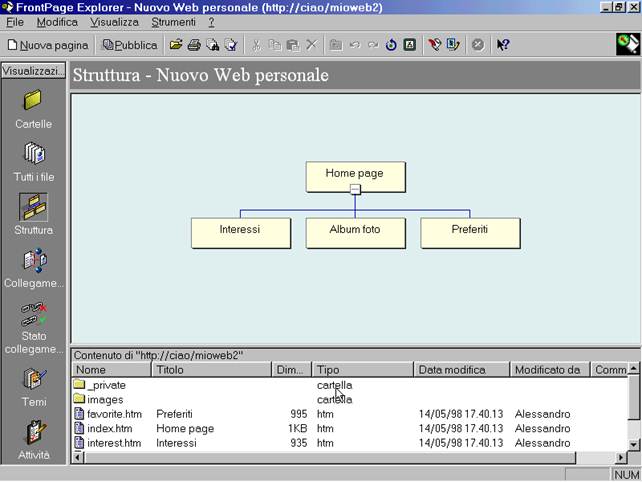Sort by Data modifica column header
The width and height of the screenshot is (642, 482).
(x=461, y=370)
